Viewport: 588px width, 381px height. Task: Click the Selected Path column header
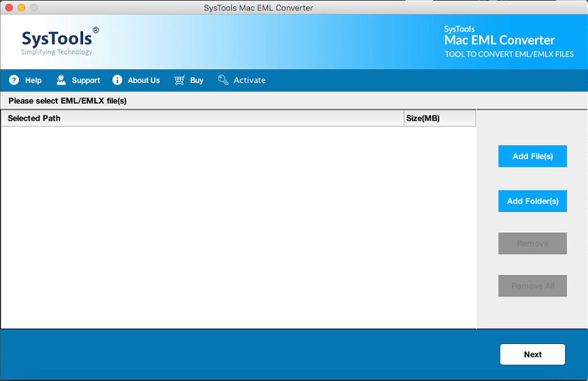tap(203, 119)
